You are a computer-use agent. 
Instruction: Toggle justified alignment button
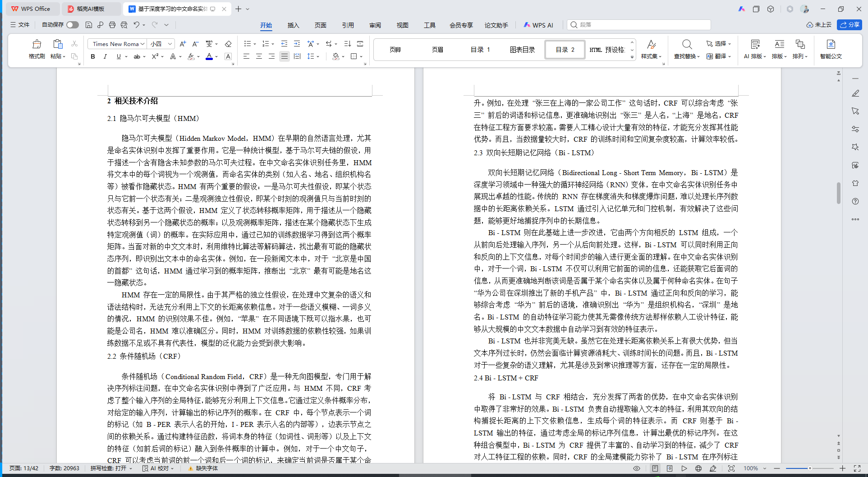pos(284,56)
